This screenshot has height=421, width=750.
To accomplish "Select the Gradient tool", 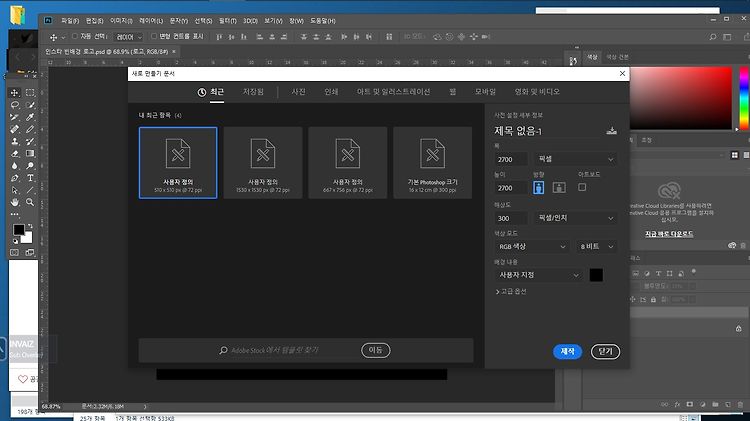I will tap(30, 154).
